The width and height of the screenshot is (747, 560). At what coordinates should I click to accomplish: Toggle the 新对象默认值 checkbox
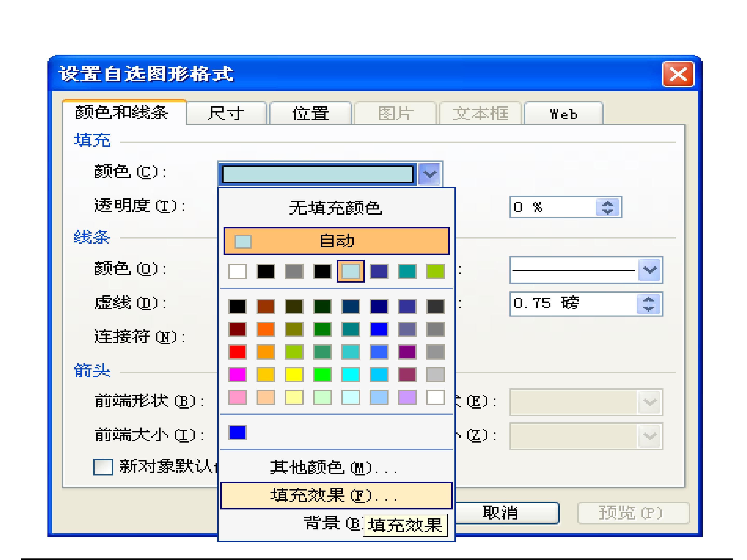pos(103,467)
